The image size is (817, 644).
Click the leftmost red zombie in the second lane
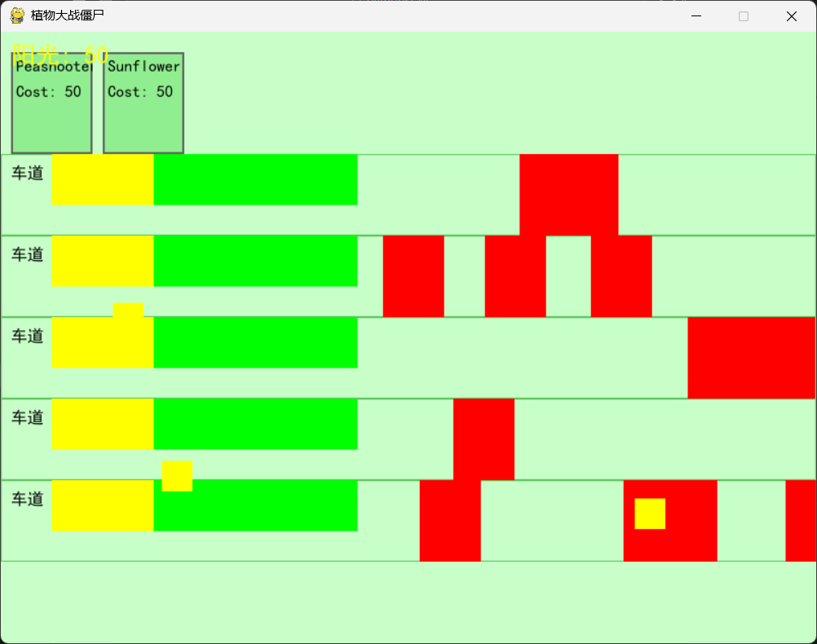coord(413,276)
